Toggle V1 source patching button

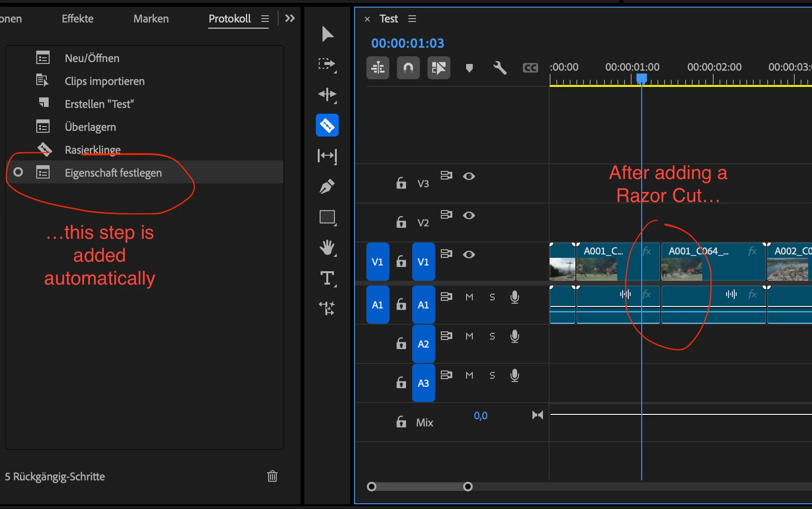point(377,262)
